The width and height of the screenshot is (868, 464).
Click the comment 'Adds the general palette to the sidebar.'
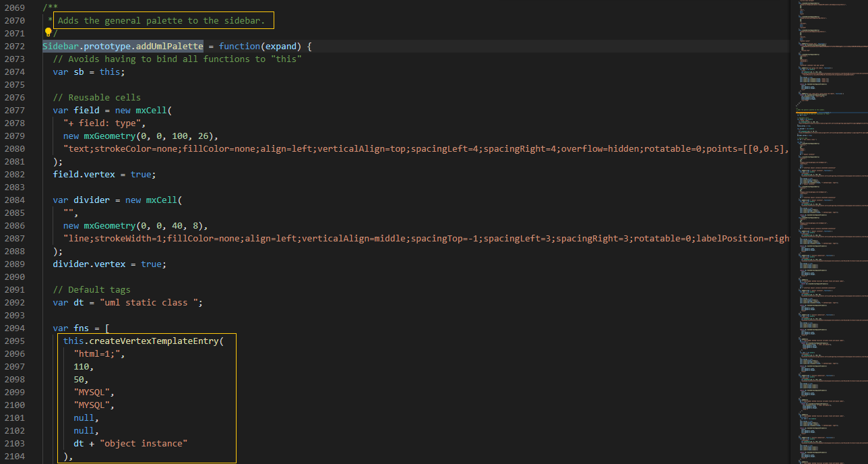click(x=161, y=20)
